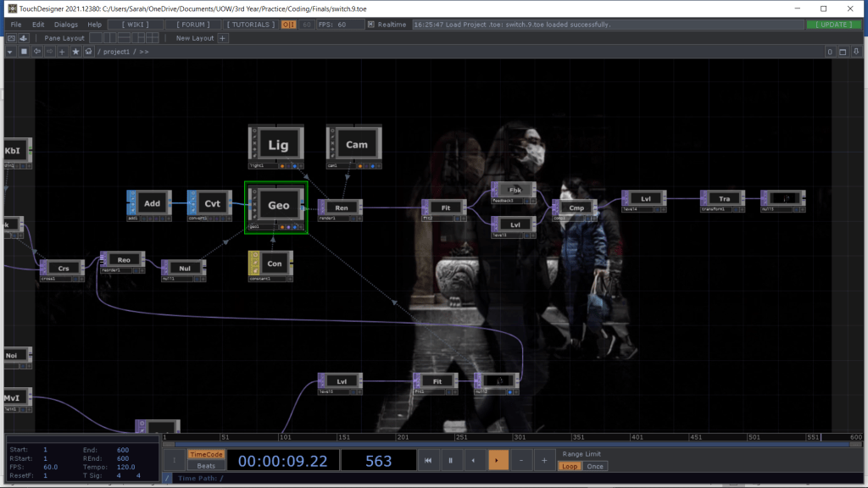Expand the pane type dropdown arrow

(x=9, y=52)
